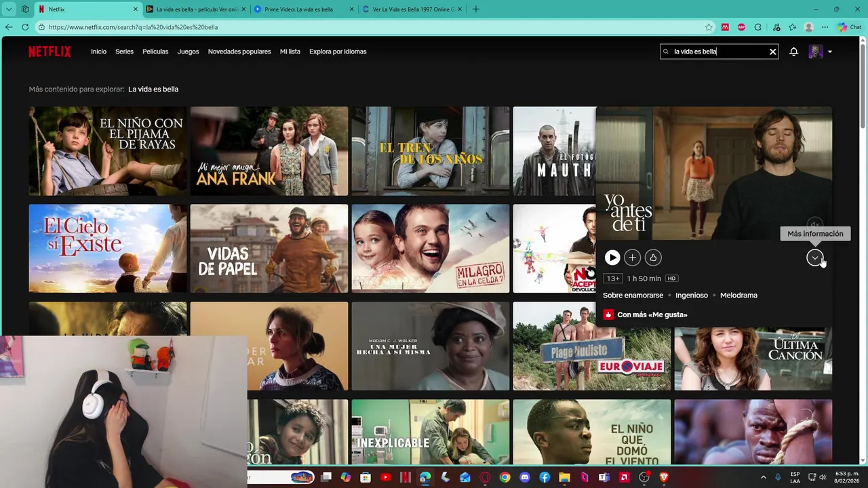Screen dimensions: 868x488
Task: Open Facebook from the taskbar
Action: 545,477
